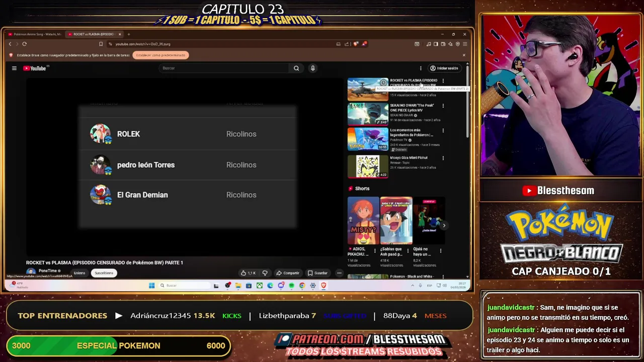644x362 pixels.
Task: Open options menu for SEKAI NO OWARI video
Action: [x=443, y=106]
